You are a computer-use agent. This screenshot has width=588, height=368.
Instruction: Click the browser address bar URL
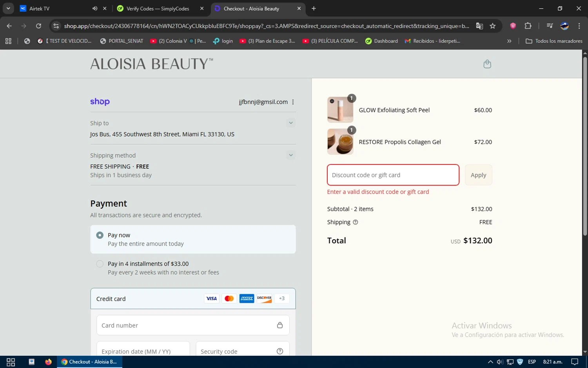[x=267, y=26]
